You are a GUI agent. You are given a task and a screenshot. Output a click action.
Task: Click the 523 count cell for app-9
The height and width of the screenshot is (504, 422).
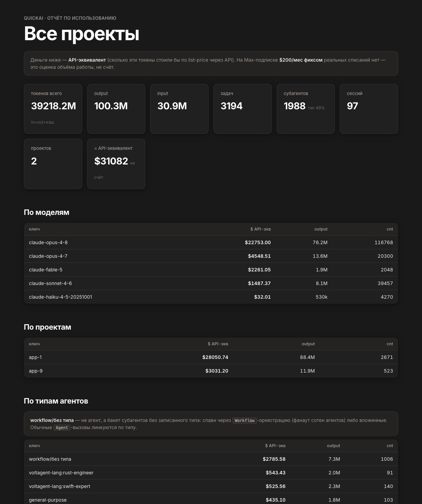click(388, 371)
